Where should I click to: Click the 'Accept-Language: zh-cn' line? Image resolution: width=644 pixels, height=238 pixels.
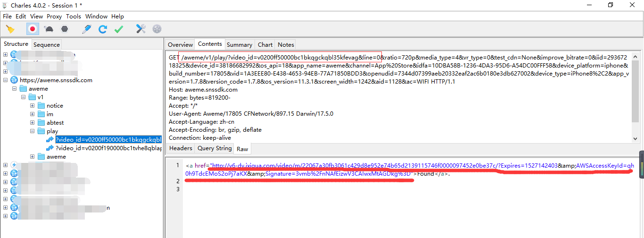pos(201,121)
